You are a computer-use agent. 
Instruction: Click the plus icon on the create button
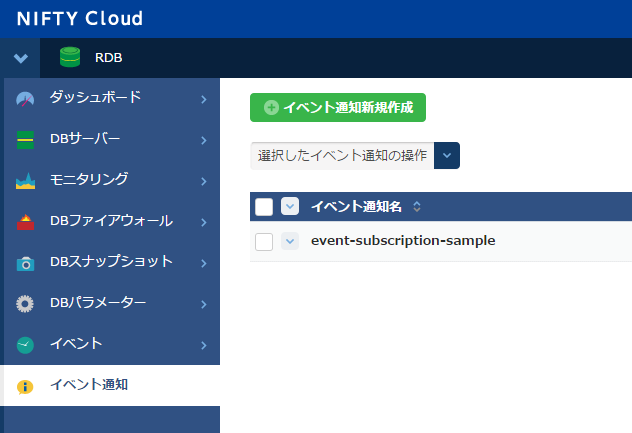coord(271,108)
